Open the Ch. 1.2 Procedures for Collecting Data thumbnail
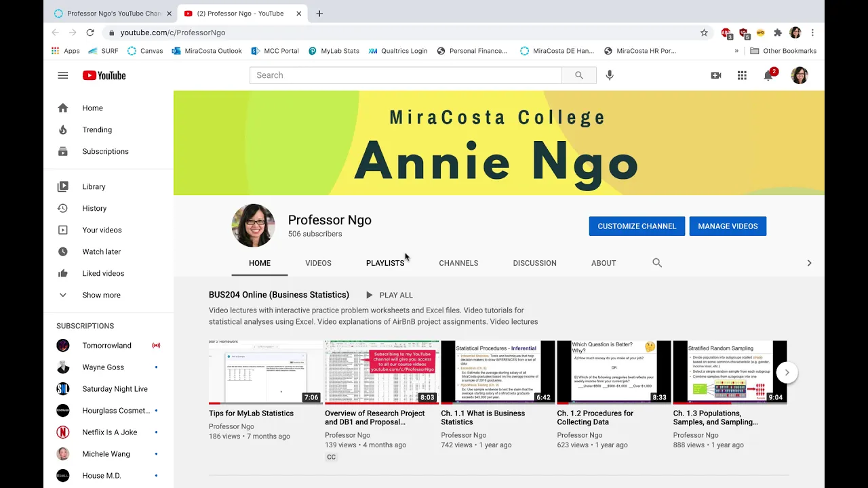The image size is (868, 488). tap(614, 372)
